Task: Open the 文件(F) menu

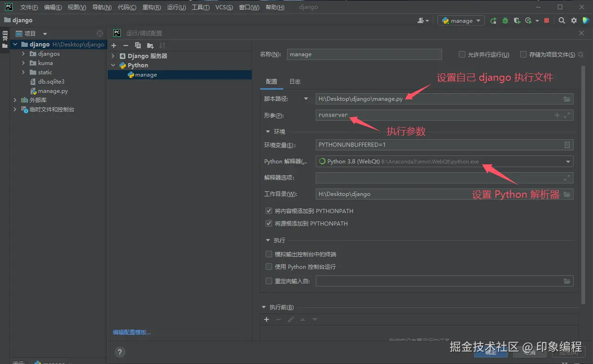Action: tap(29, 7)
